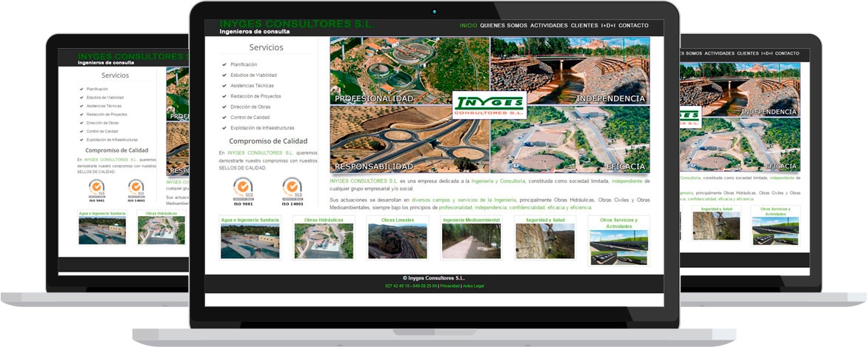
Task: Click the center laptop's SGS ISO 9001 badge
Action: click(x=243, y=192)
